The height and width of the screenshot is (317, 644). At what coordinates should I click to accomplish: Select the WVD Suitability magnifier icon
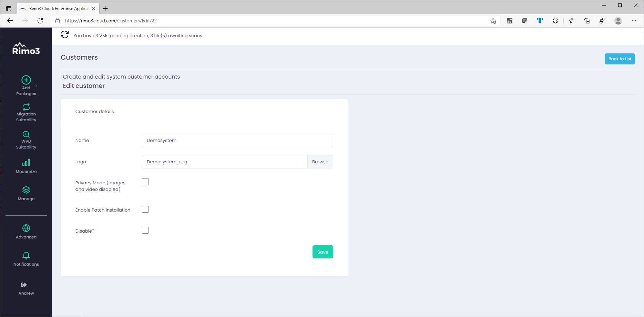pos(26,134)
